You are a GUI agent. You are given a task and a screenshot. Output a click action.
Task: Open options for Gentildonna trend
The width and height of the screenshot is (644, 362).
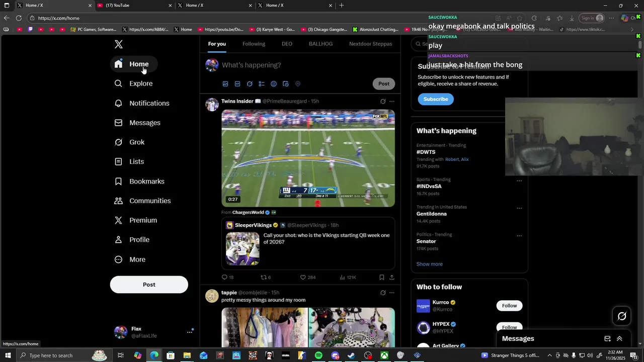pos(519,208)
